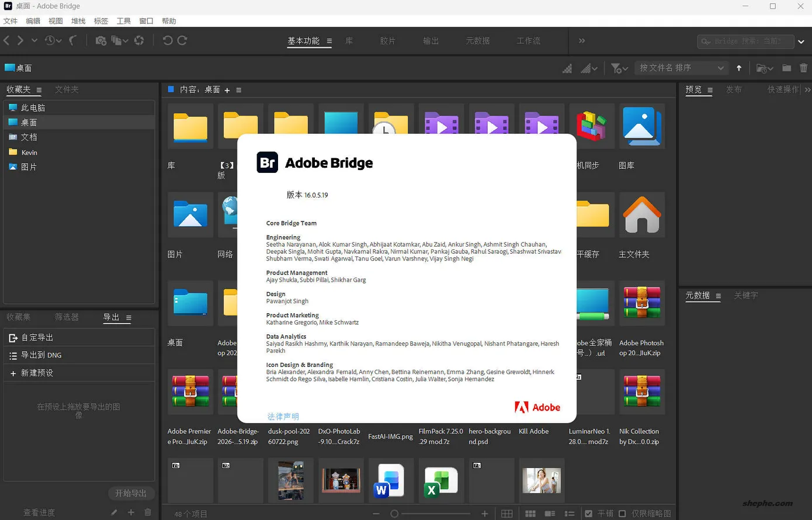Screen dimensions: 812x520
Task: Open 堆栈 menu
Action: (78, 21)
